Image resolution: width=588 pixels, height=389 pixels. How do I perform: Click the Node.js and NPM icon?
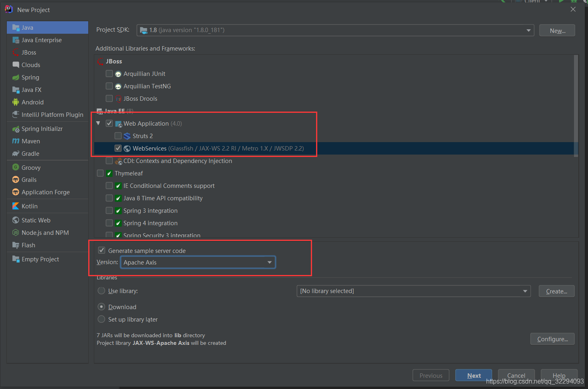16,233
